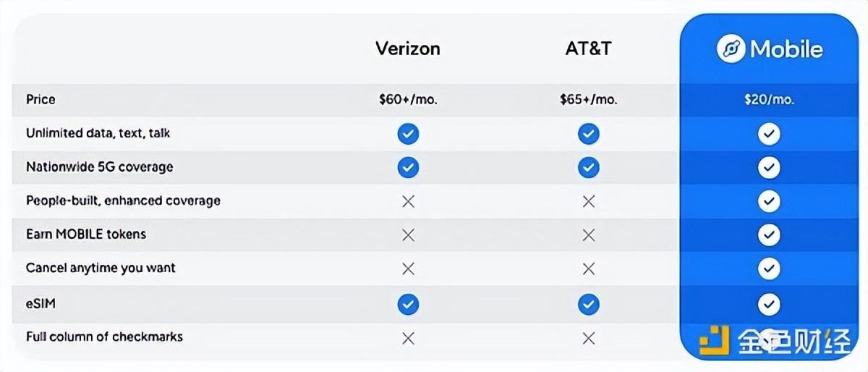868x372 pixels.
Task: Click Mobile's eSIM white checkmark
Action: [768, 305]
